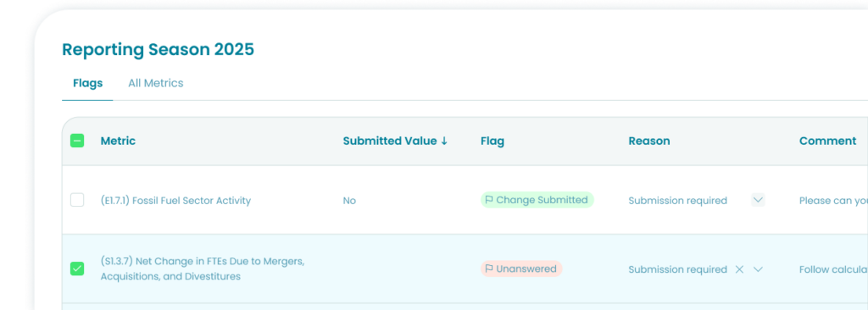This screenshot has height=310, width=868.
Task: Open the (S1.3.7) Net Change in FTEs metric
Action: click(x=203, y=268)
